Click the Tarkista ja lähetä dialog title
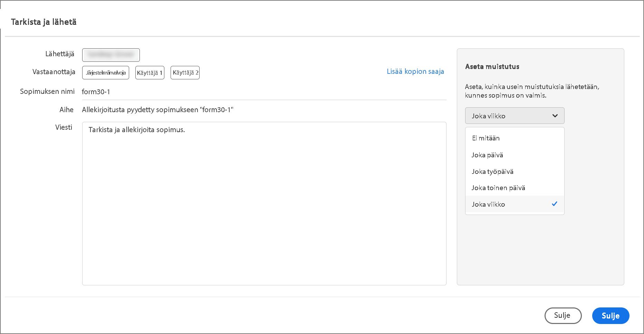 44,22
